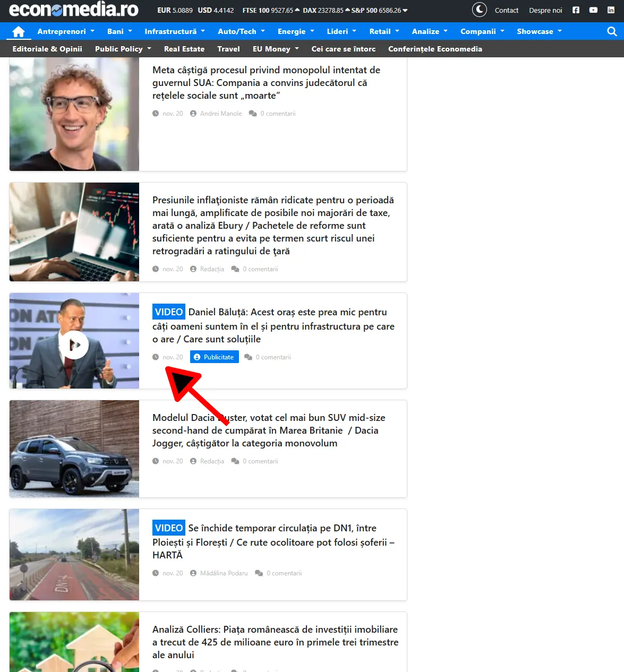Click the Economedia.ro logo
624x672 pixels.
74,10
